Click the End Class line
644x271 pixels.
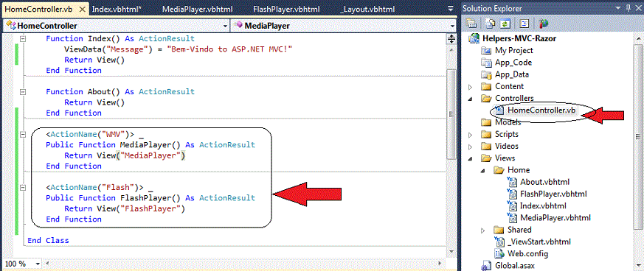(x=48, y=240)
